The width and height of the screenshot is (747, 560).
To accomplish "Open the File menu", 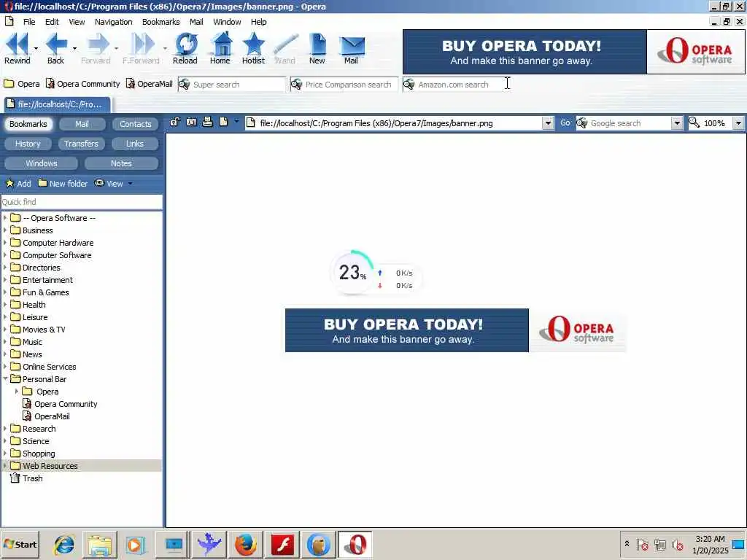I will 29,22.
